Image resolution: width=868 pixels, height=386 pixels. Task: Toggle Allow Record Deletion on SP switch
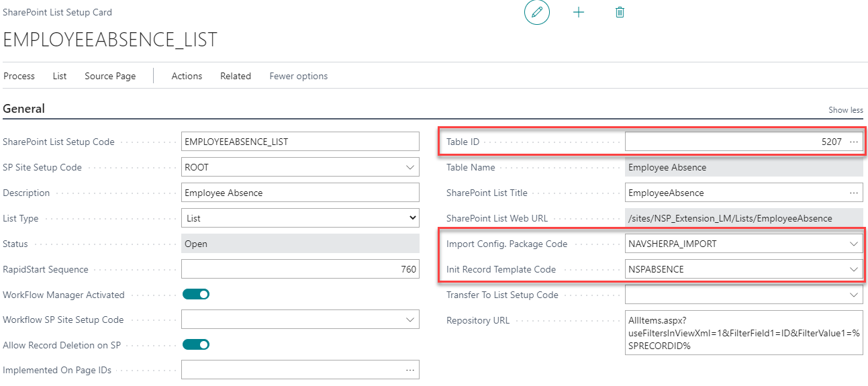click(196, 344)
